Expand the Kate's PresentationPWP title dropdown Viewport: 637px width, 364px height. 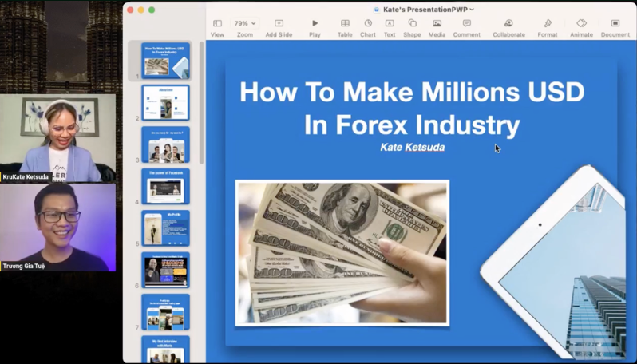pyautogui.click(x=472, y=10)
